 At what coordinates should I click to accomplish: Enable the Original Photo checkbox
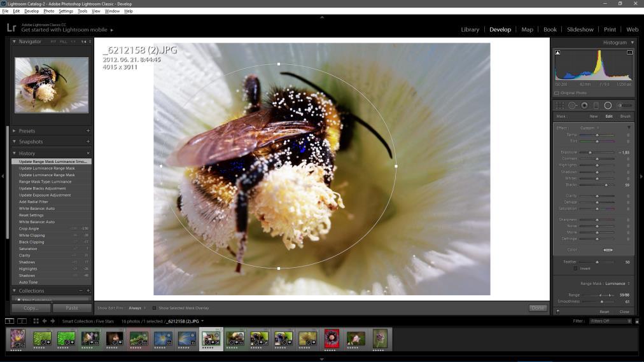point(557,93)
